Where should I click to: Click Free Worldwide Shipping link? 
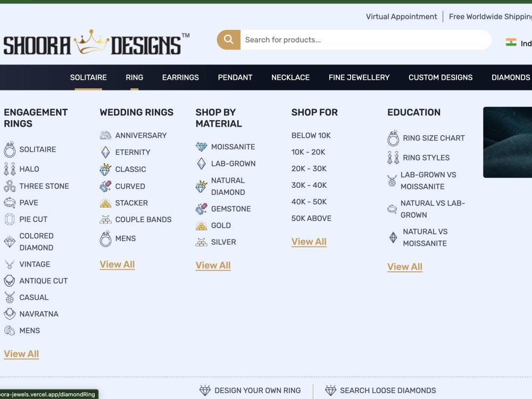point(491,16)
